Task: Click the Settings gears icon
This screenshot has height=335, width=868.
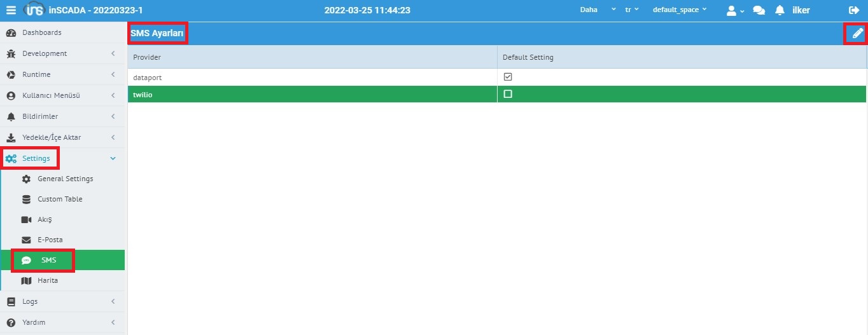Action: (11, 158)
